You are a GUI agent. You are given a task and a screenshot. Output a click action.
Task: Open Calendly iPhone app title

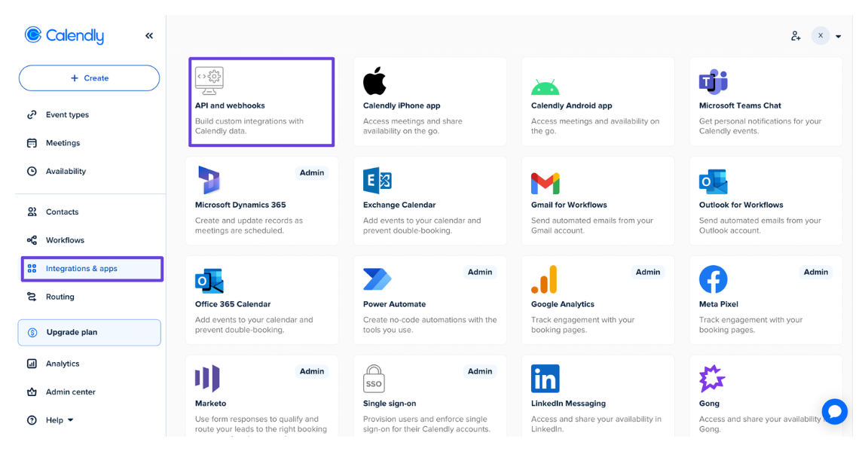pyautogui.click(x=402, y=105)
